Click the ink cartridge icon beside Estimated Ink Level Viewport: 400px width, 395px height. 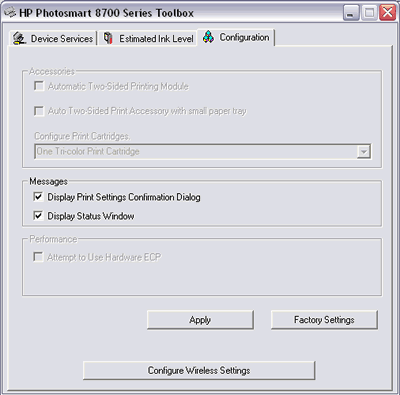(x=108, y=38)
